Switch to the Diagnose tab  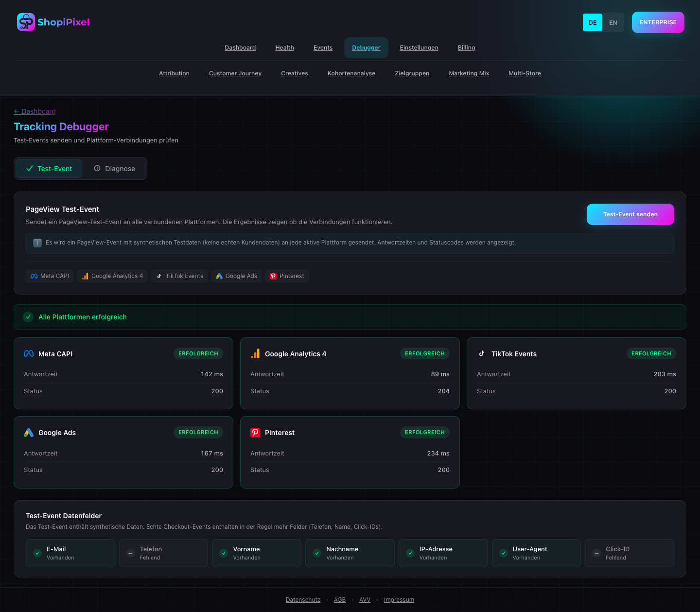[114, 169]
